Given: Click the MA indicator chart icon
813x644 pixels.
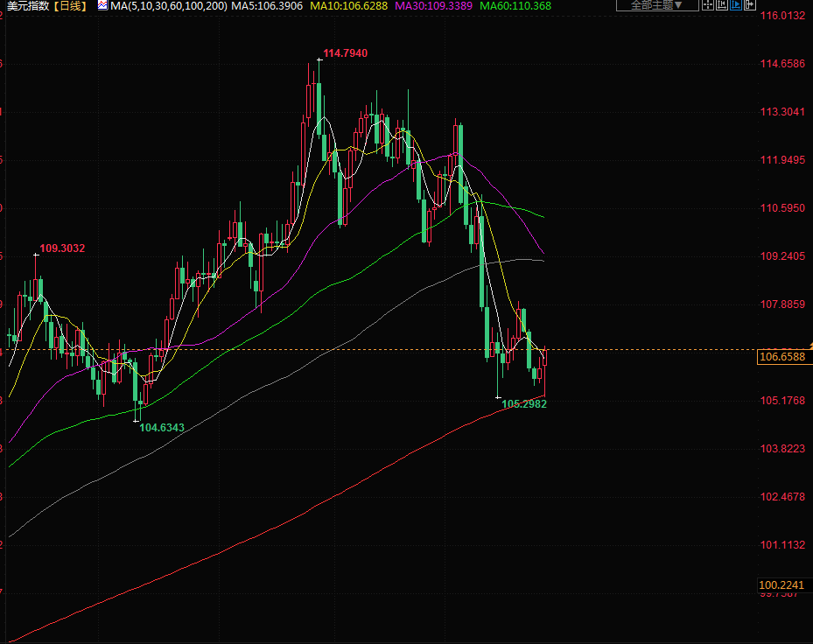Looking at the screenshot, I should [102, 6].
